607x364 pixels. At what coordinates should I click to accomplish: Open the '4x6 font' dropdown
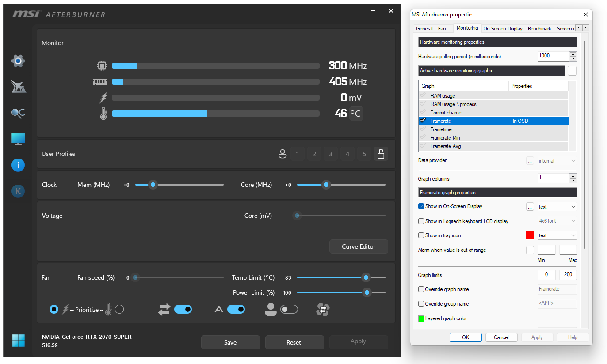click(557, 221)
